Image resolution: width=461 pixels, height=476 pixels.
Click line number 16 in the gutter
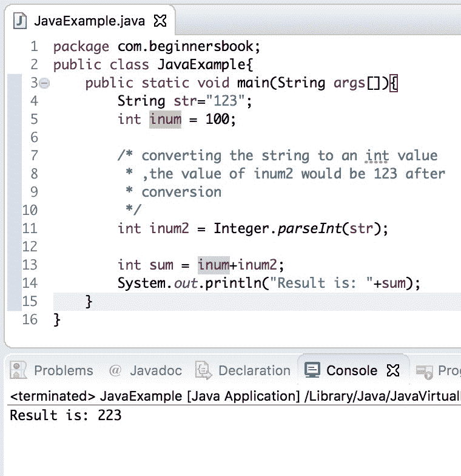coord(30,319)
